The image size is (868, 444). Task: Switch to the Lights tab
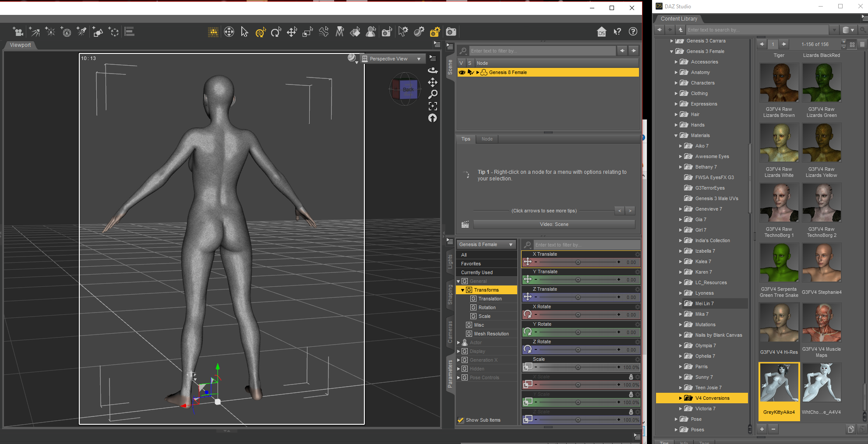450,261
